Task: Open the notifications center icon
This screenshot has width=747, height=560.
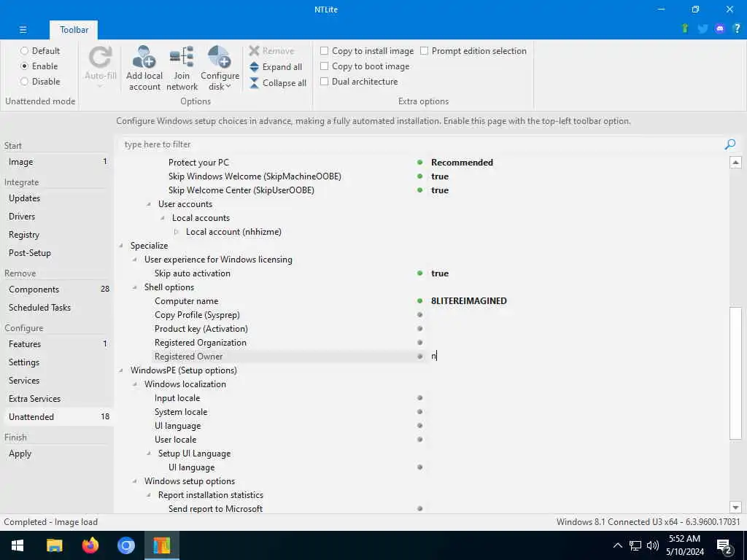Action: coord(724,546)
